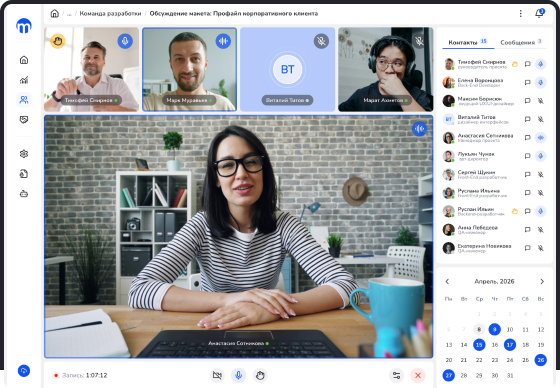Go to previous month in the calendar
This screenshot has height=388, width=560.
(447, 282)
